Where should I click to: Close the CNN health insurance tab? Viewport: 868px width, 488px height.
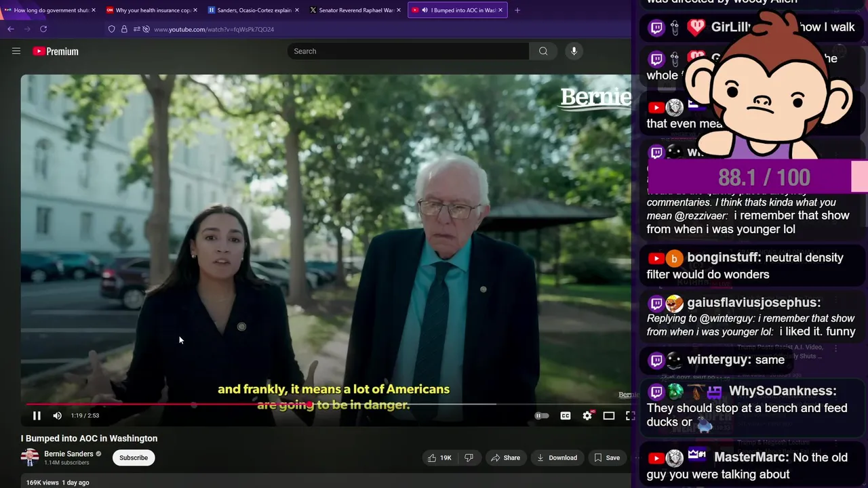[x=195, y=10]
